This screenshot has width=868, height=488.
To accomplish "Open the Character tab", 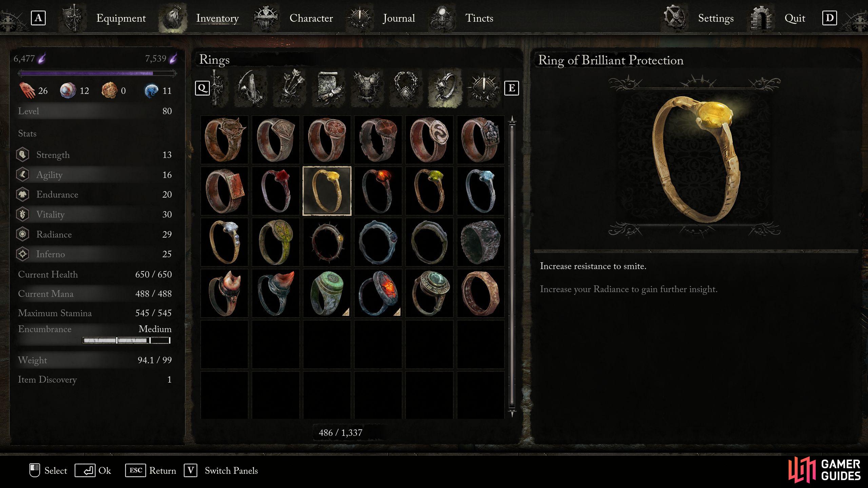I will pos(311,18).
